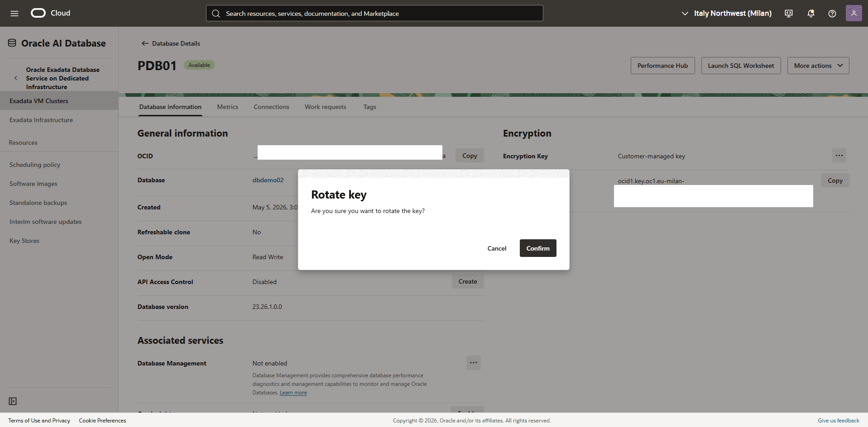
Task: Select Exadata VM Clusters in sidebar
Action: 59,101
